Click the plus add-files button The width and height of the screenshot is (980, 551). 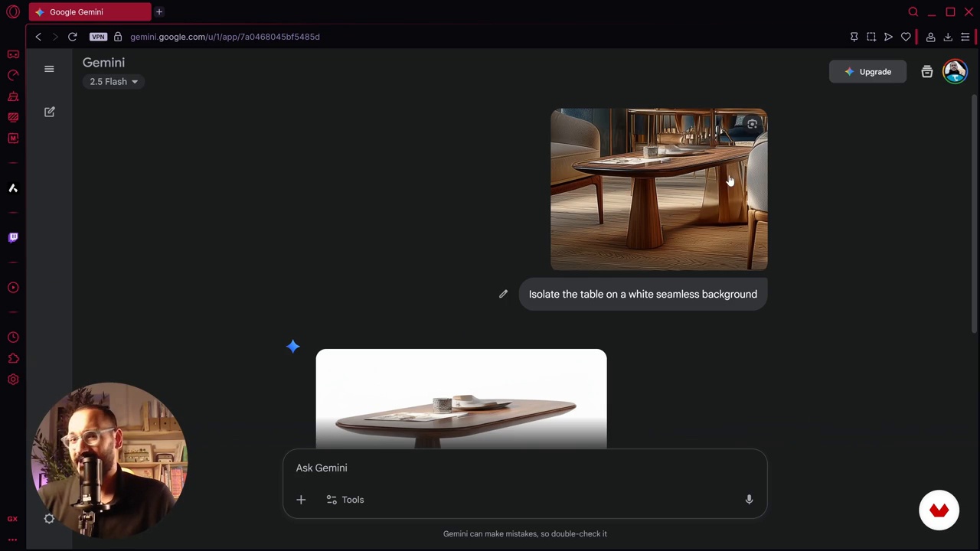301,500
